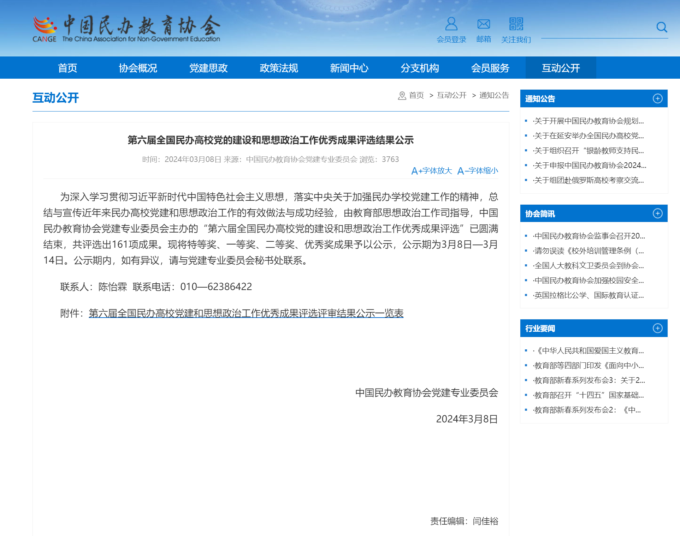Viewport: 680px width, 536px height.
Task: Open the 中华人民共和国爱国主义教育 news link
Action: pos(589,351)
